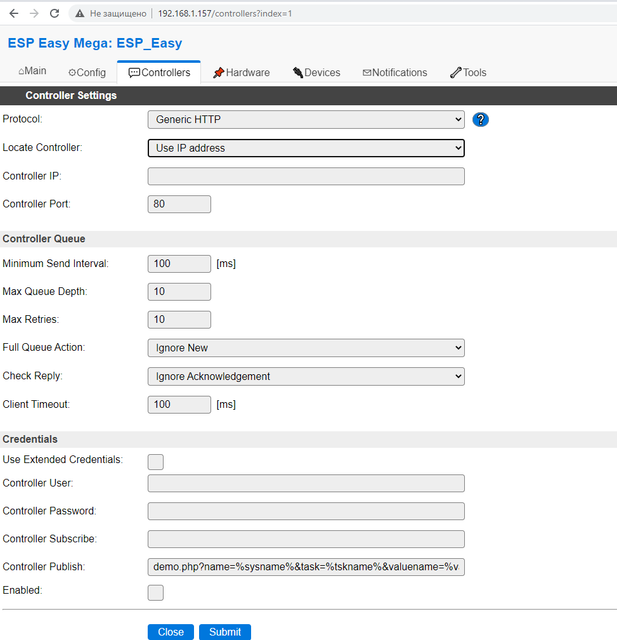Focus the Controller Password field
Screen dimensions: 617x640
306,511
